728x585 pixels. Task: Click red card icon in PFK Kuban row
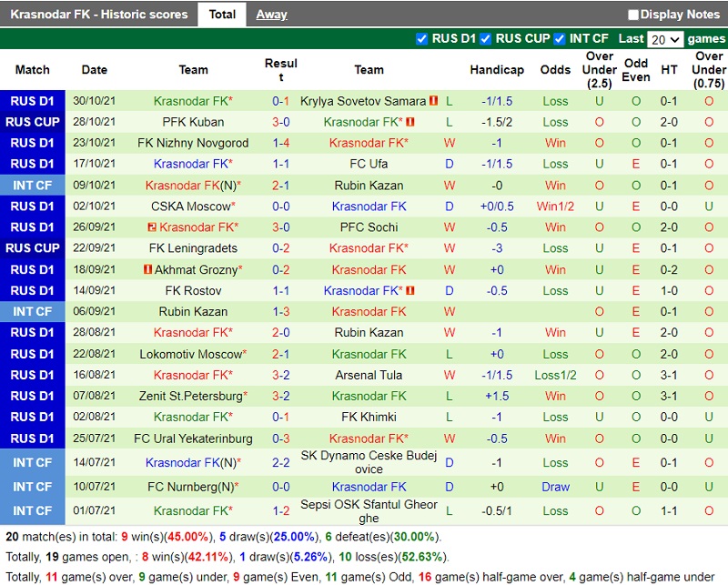pyautogui.click(x=410, y=122)
